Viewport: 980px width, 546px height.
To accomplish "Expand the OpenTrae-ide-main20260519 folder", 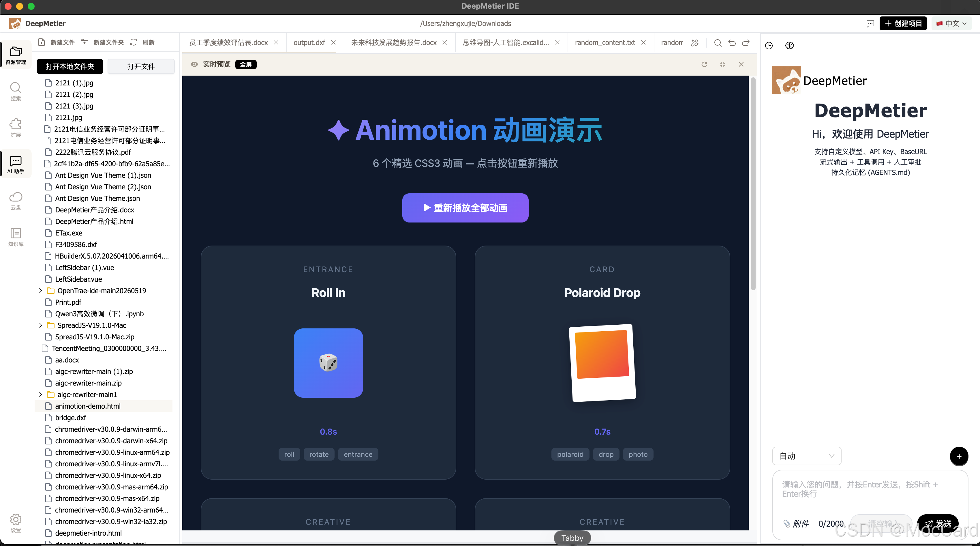I will point(40,291).
